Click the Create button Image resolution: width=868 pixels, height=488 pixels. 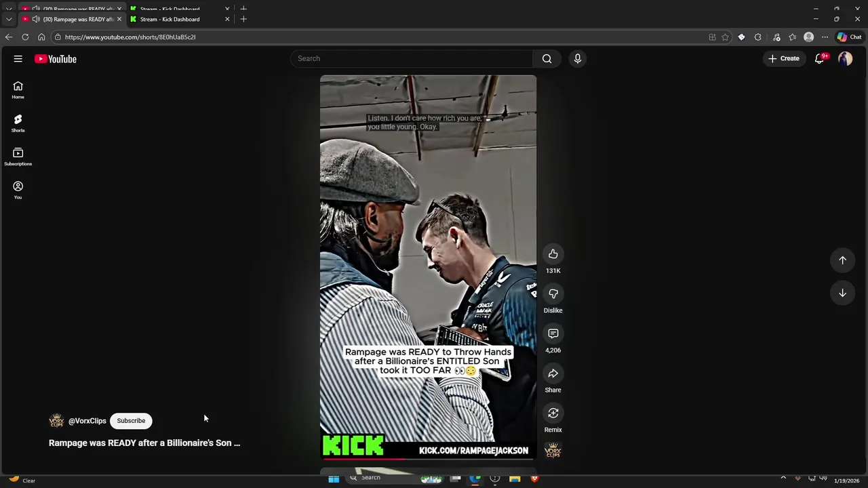(x=784, y=59)
